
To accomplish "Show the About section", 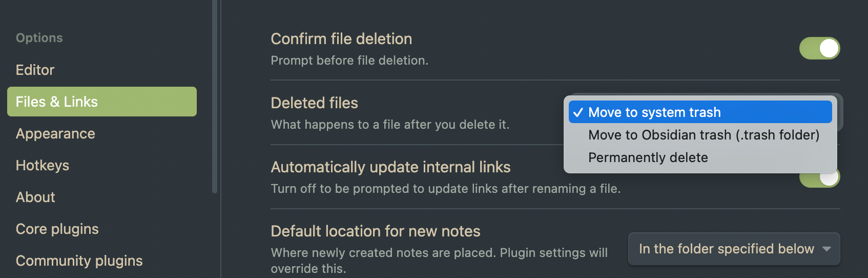I will click(35, 197).
